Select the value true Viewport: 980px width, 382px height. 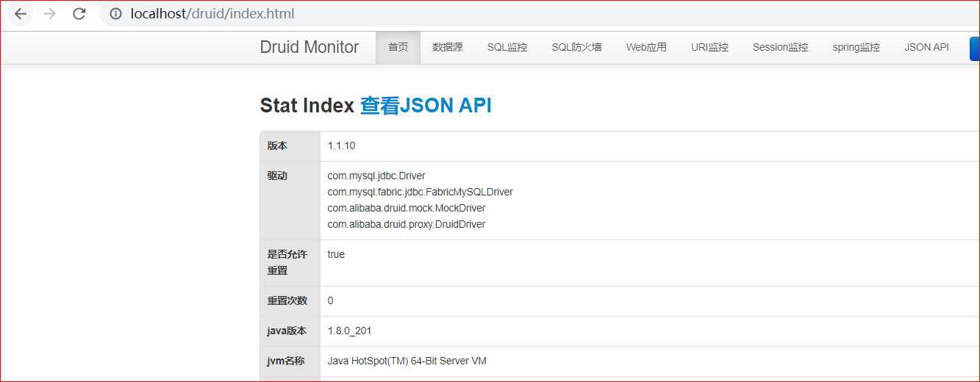(x=336, y=254)
